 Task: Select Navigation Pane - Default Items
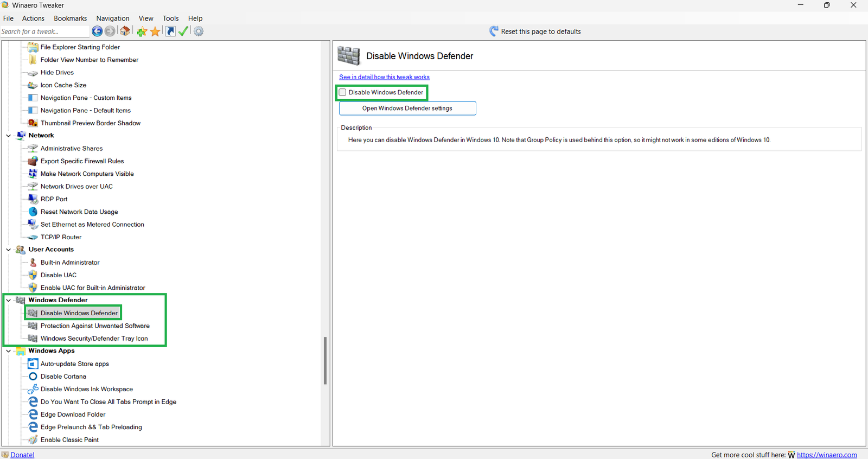[85, 111]
